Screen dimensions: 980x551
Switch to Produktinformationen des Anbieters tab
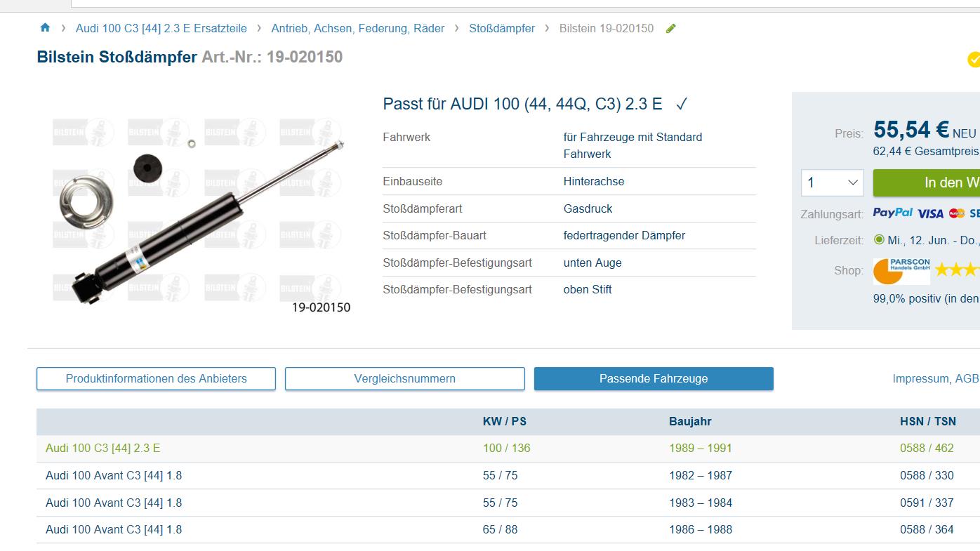(x=156, y=378)
